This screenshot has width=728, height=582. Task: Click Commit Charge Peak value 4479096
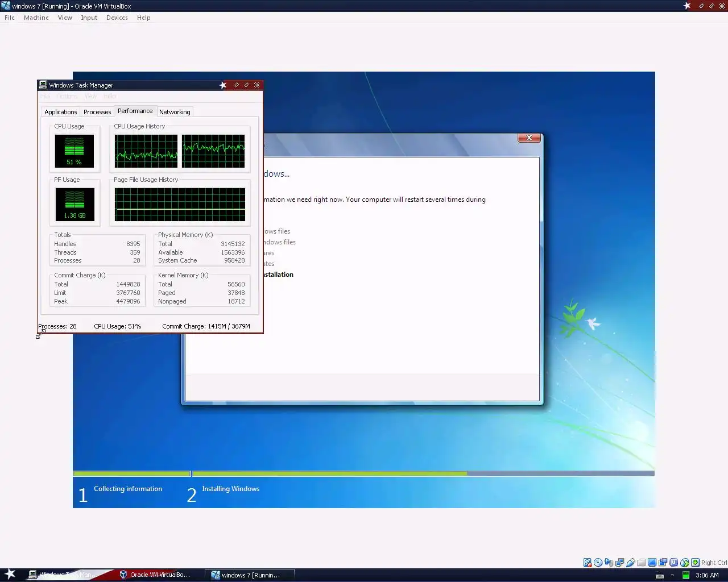(128, 301)
